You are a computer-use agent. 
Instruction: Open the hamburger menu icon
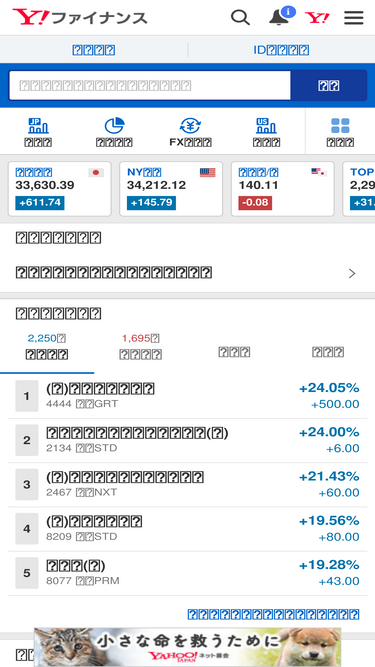(354, 17)
